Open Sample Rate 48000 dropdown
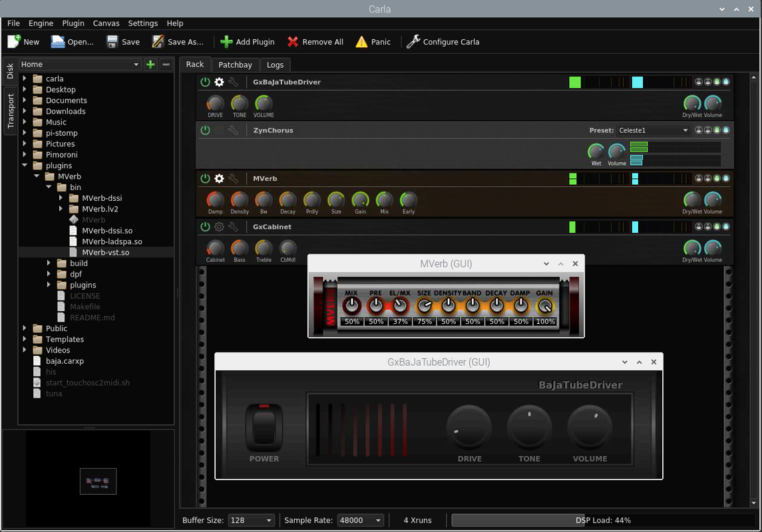762x532 pixels. tap(361, 520)
